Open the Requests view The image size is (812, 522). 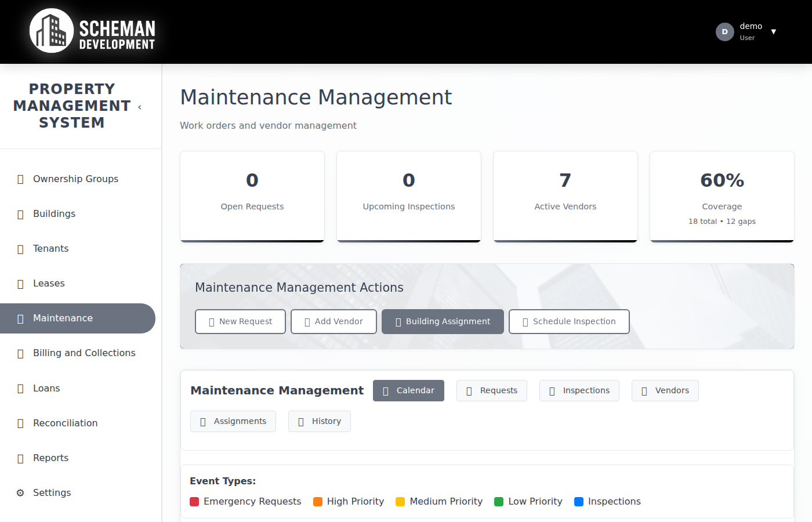pyautogui.click(x=491, y=390)
